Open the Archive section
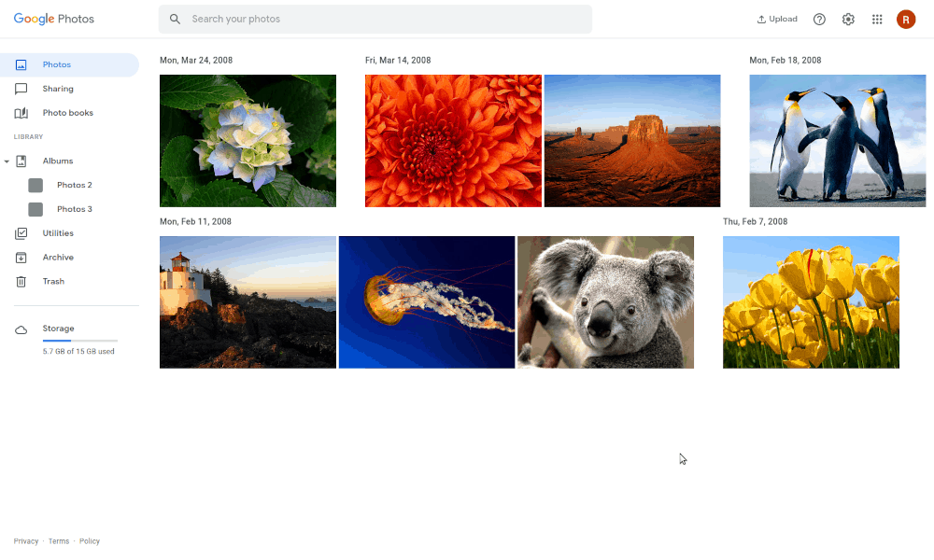This screenshot has height=560, width=934. coord(56,257)
